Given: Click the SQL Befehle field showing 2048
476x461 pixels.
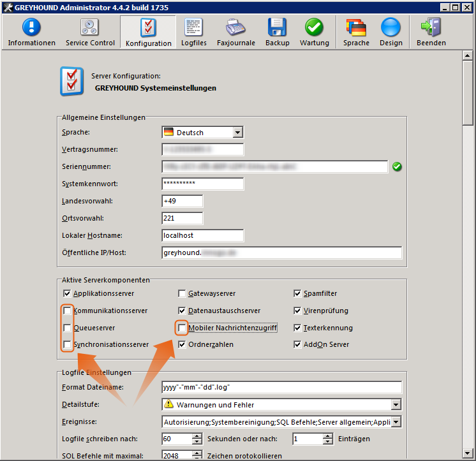Looking at the screenshot, I should pyautogui.click(x=177, y=455).
